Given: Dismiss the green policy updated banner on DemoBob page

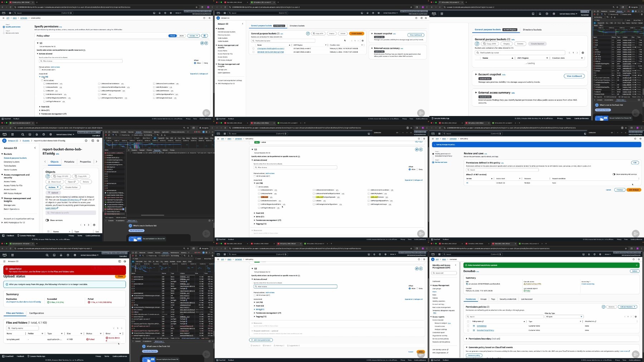Looking at the screenshot, I should [636, 265].
